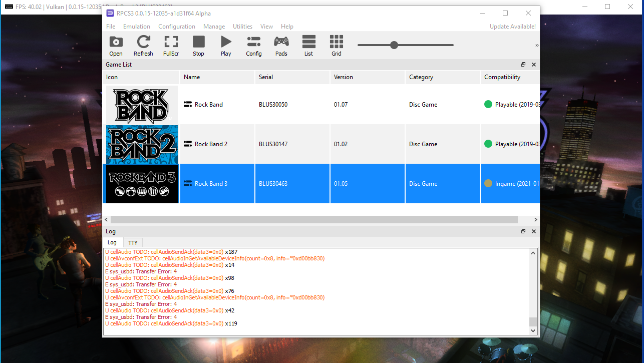Open the Manage menu
Viewport: 644px width, 363px height.
[214, 27]
